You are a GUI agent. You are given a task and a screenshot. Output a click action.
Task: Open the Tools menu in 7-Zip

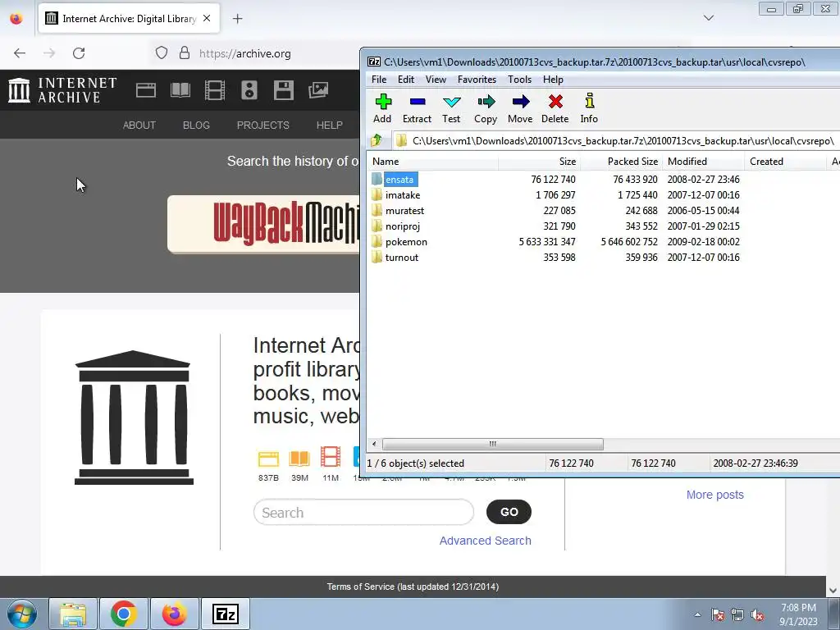(519, 80)
